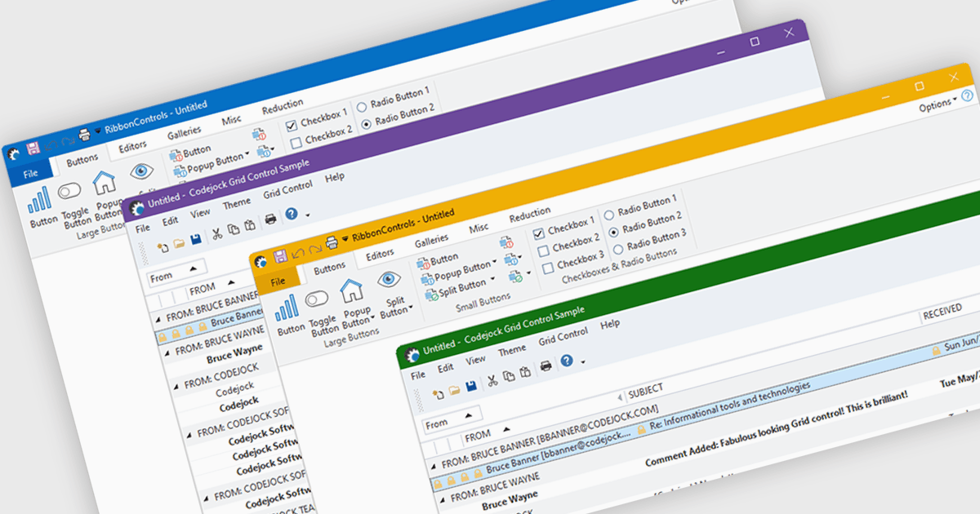
Task: Click the blue Help question icon in the green Grid window
Action: click(x=566, y=361)
